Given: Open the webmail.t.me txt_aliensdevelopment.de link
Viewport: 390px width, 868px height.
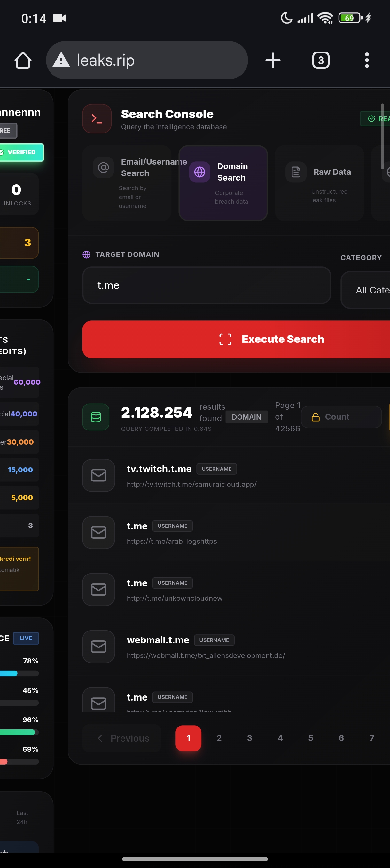Looking at the screenshot, I should coord(206,655).
